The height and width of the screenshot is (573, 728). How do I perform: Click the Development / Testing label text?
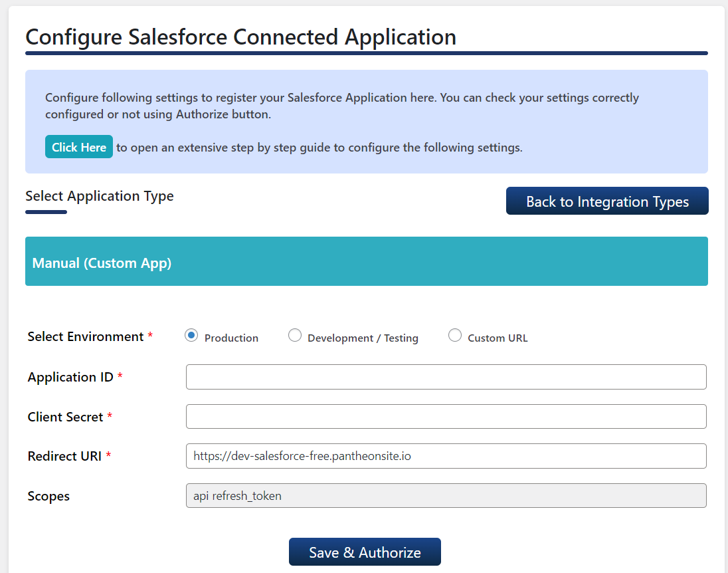coord(363,338)
